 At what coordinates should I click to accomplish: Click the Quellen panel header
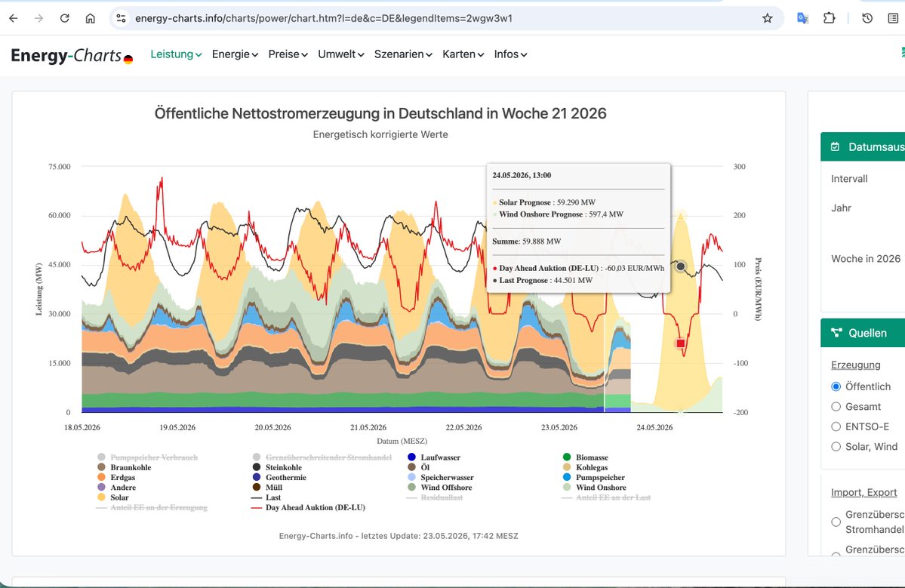click(x=863, y=333)
